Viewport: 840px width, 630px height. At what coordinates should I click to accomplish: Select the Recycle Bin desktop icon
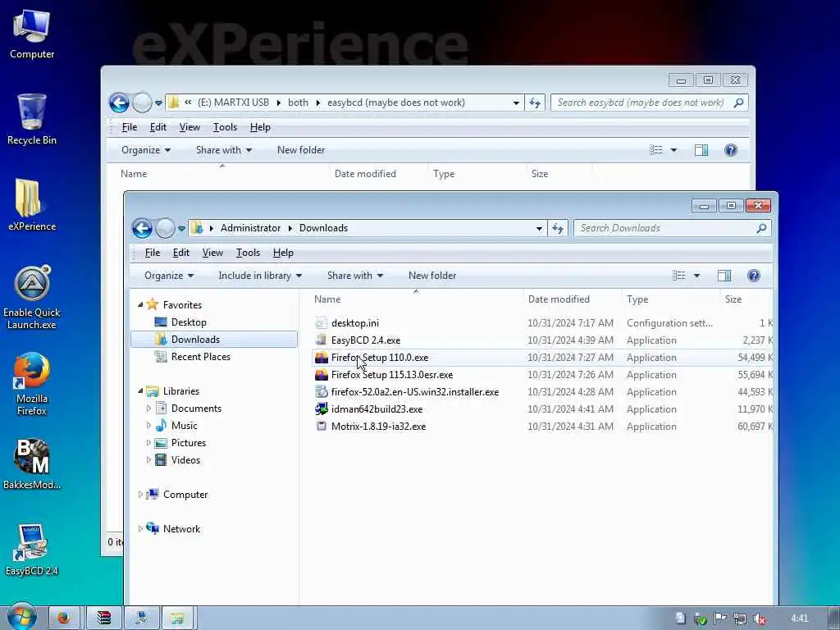point(32,119)
